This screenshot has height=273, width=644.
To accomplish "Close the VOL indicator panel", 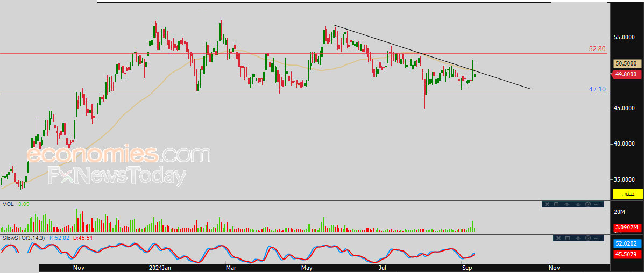I will pyautogui.click(x=547, y=204).
